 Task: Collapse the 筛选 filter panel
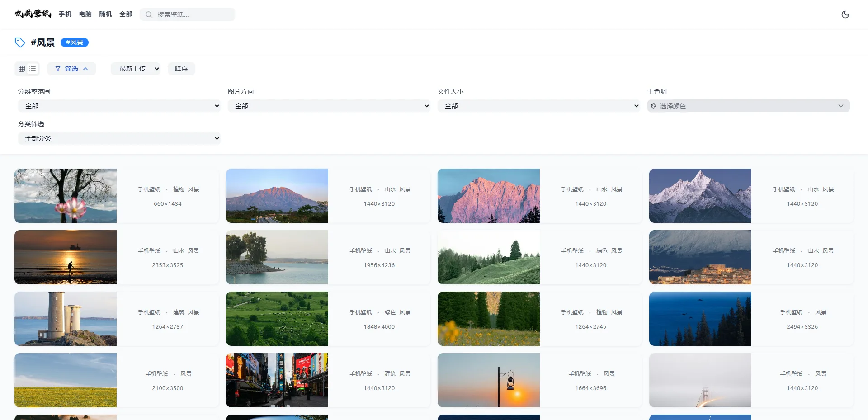(x=71, y=69)
